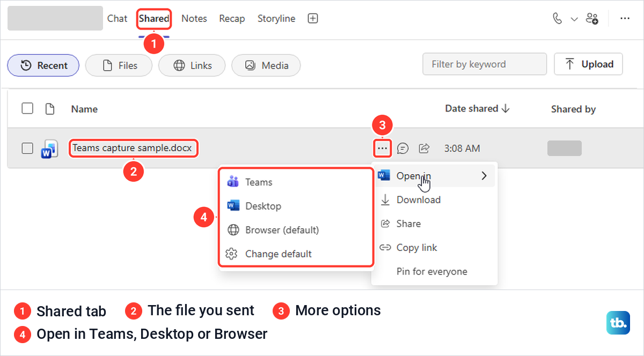
Task: Click the share icon beside Share entry
Action: [385, 224]
